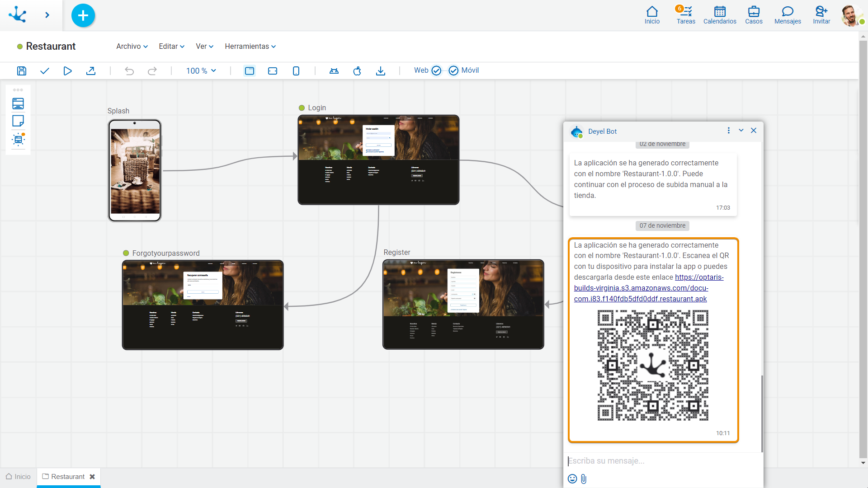Select the Forgotyourpassword page thumbnail

tap(203, 305)
